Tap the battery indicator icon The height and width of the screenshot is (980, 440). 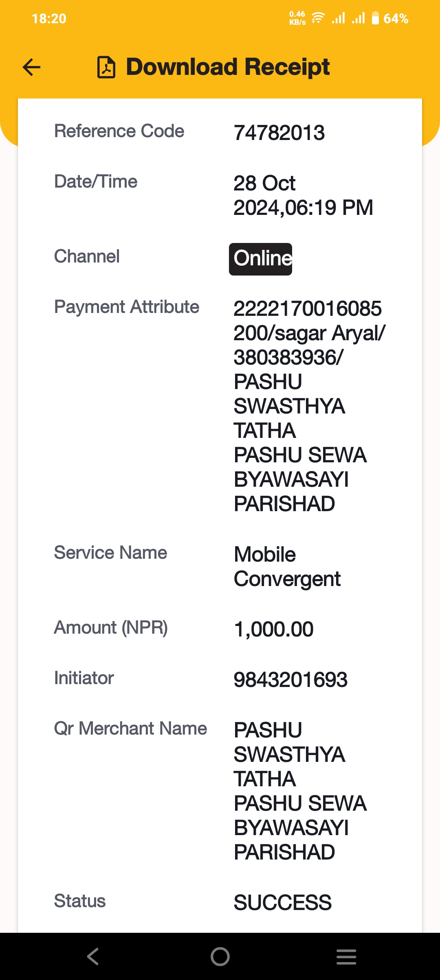tap(375, 18)
